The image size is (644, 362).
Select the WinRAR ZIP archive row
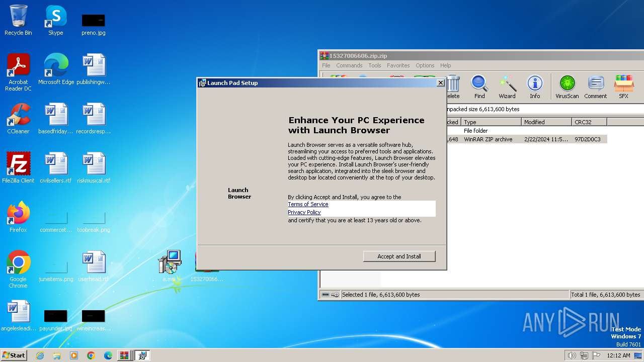[526, 139]
